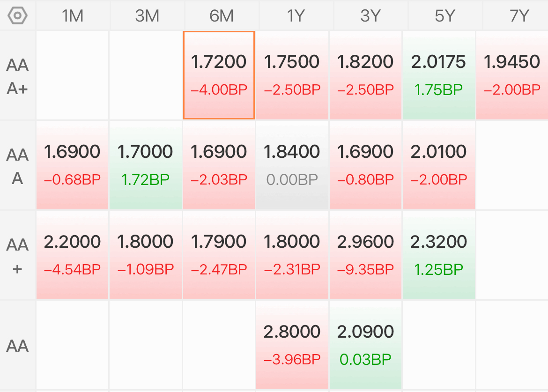Select the 7Y column header
This screenshot has height=392, width=548.
point(516,16)
